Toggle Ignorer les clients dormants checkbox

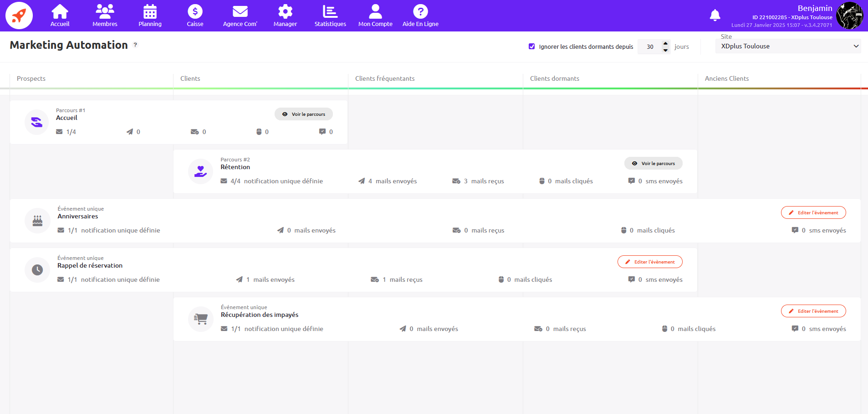pyautogui.click(x=531, y=47)
